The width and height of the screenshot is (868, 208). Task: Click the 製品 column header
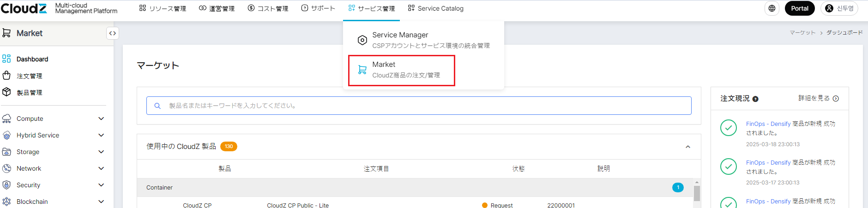pos(225,169)
